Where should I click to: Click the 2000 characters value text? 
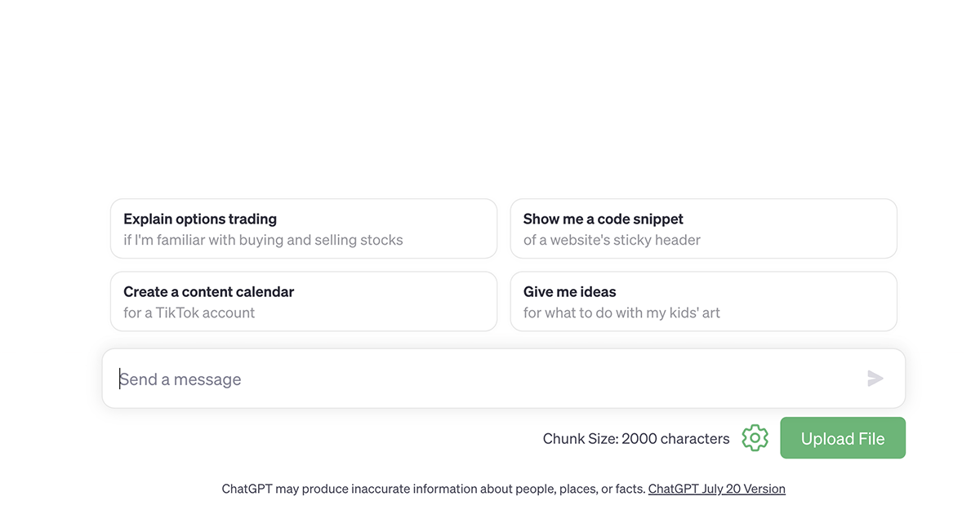click(675, 439)
